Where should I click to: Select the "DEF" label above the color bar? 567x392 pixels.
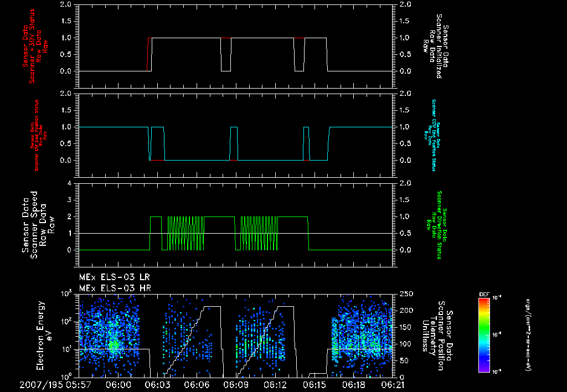point(484,295)
